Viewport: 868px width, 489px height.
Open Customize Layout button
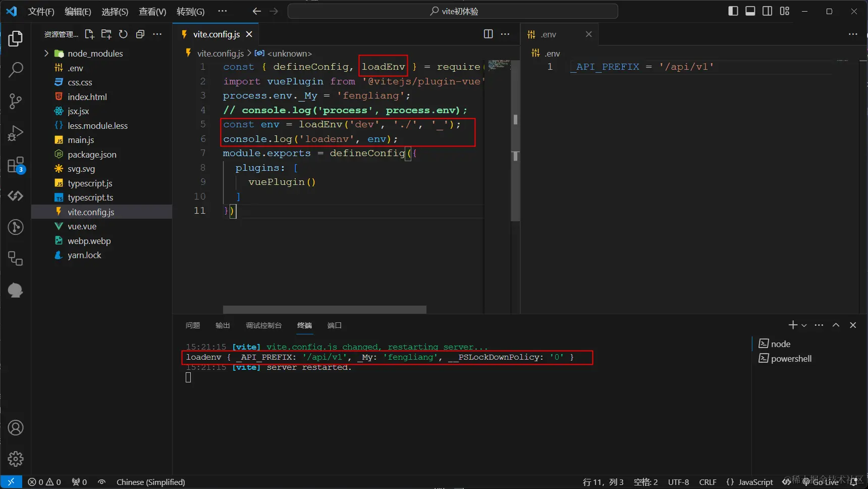[784, 11]
